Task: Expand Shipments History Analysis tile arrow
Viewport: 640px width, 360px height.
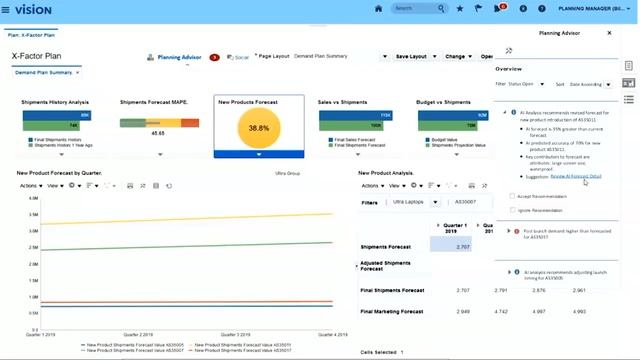Action: click(x=62, y=154)
